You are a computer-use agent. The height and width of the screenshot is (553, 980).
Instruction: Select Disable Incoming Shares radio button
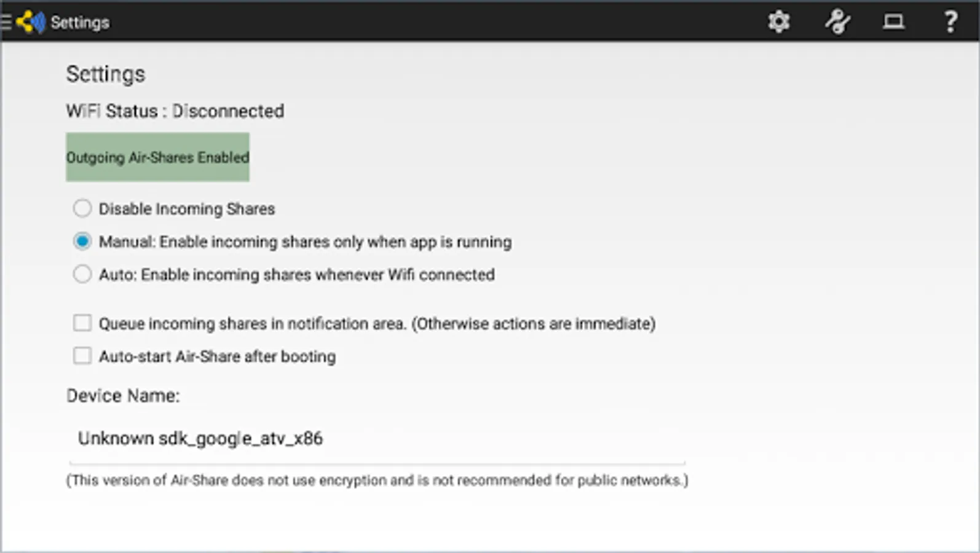tap(82, 208)
